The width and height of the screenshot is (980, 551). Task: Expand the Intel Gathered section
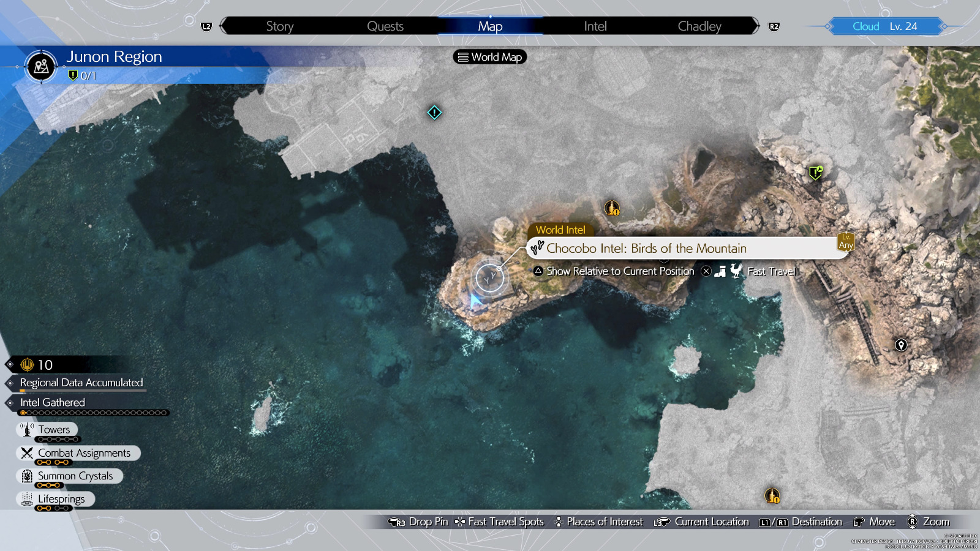(52, 402)
